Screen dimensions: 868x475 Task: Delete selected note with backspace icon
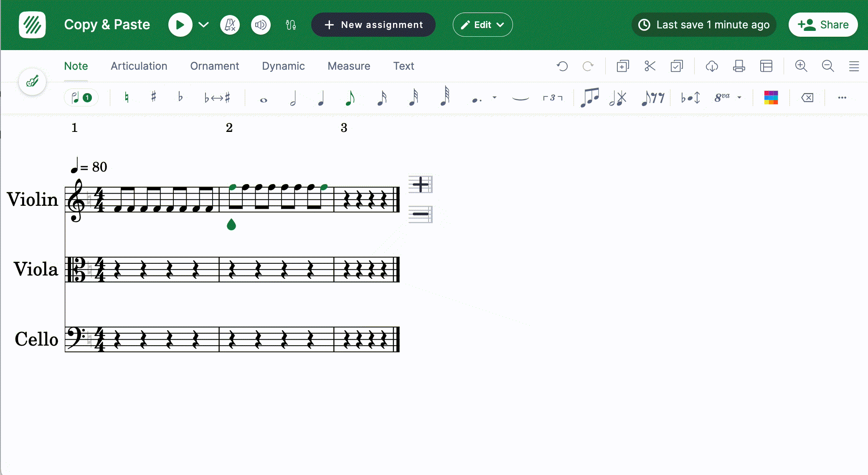tap(807, 98)
